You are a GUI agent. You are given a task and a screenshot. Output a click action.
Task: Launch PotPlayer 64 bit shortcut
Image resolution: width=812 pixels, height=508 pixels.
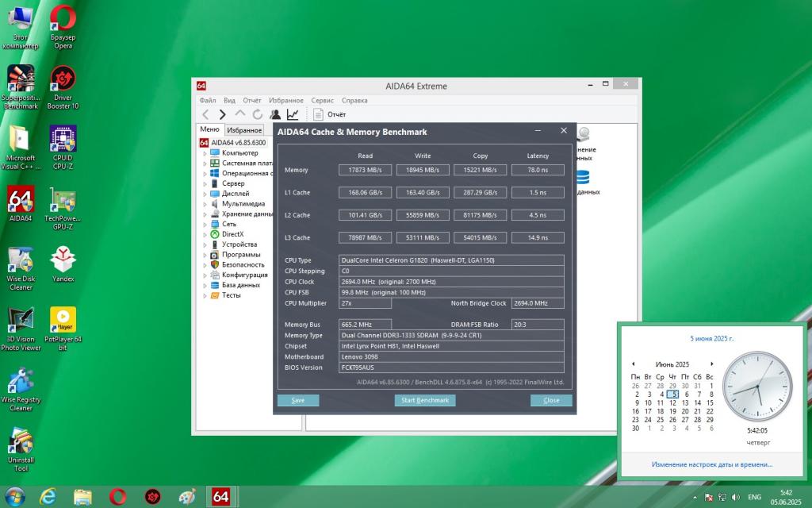[x=63, y=329]
